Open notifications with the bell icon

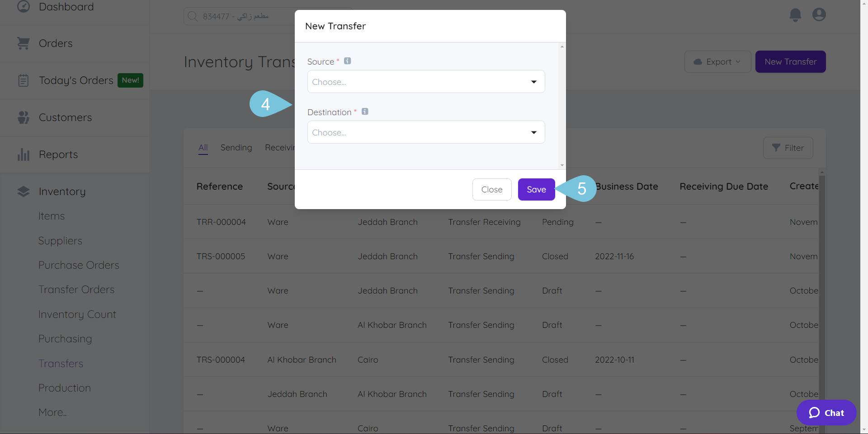795,14
